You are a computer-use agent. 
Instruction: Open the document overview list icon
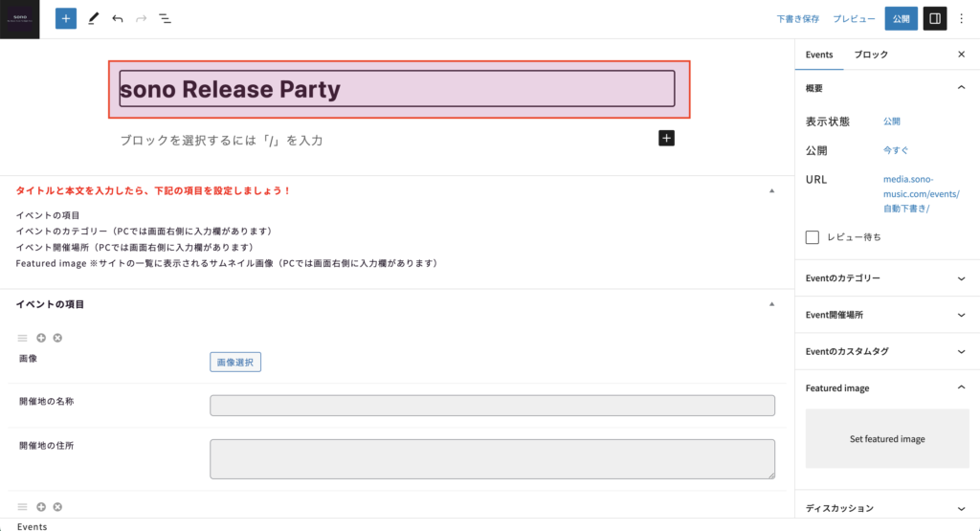165,18
